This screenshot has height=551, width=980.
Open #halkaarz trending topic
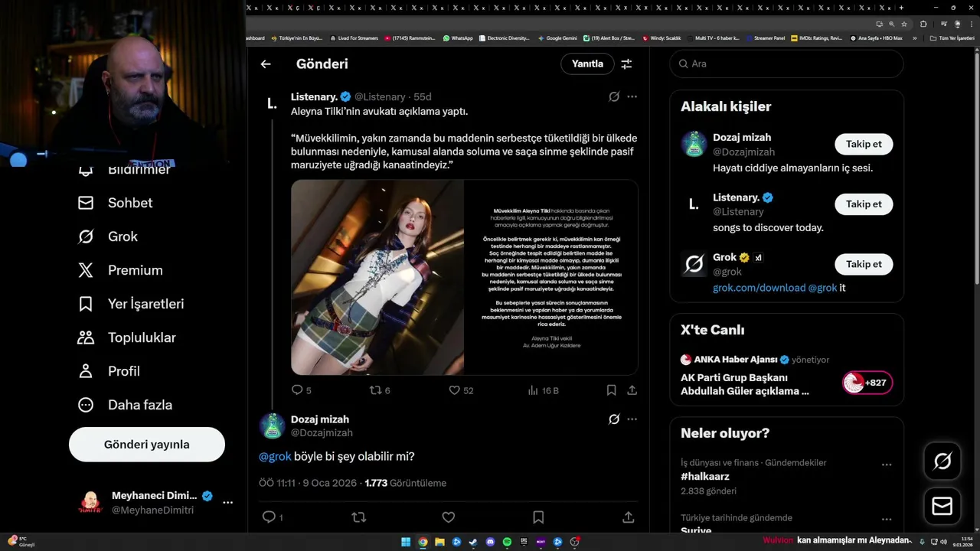click(704, 476)
